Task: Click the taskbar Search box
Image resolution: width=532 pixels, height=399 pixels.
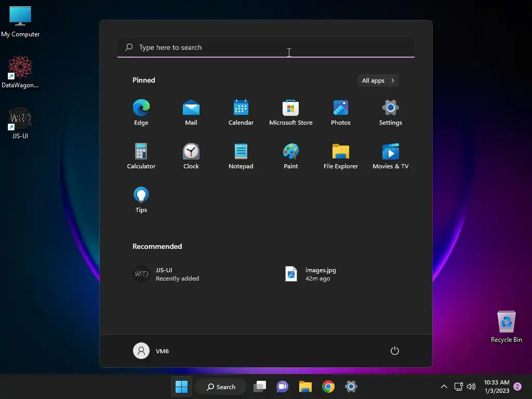Action: [221, 387]
